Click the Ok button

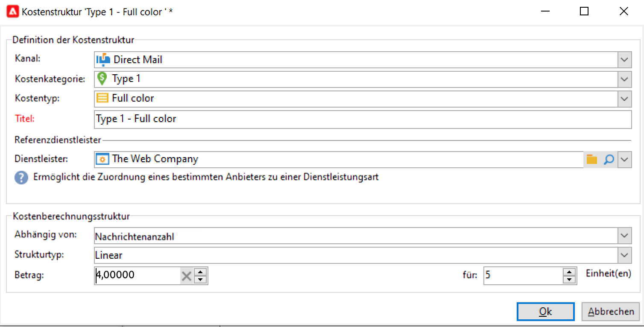point(545,312)
